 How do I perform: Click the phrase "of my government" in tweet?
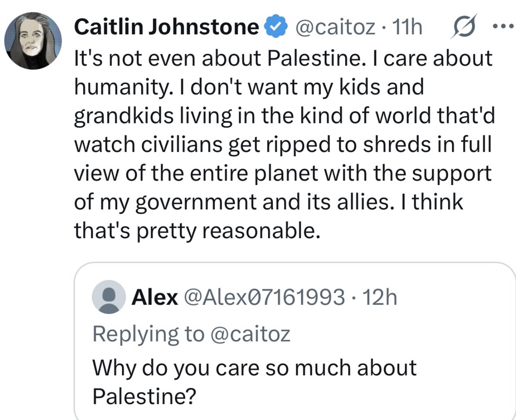point(165,202)
